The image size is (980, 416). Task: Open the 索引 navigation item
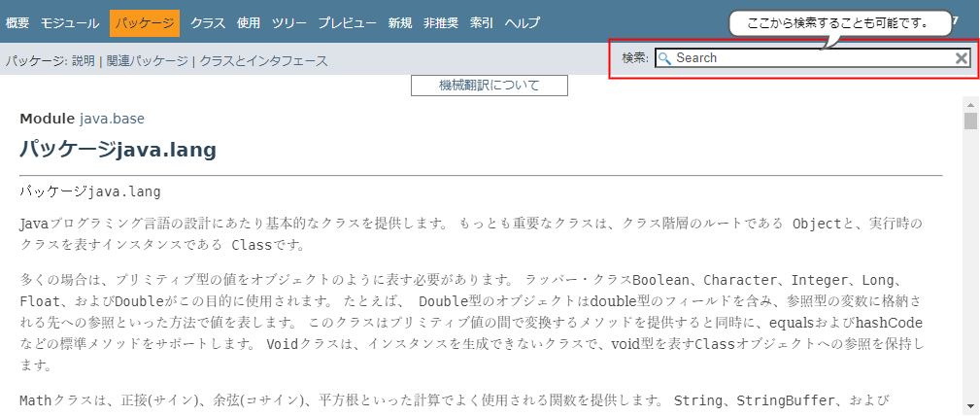click(x=481, y=23)
